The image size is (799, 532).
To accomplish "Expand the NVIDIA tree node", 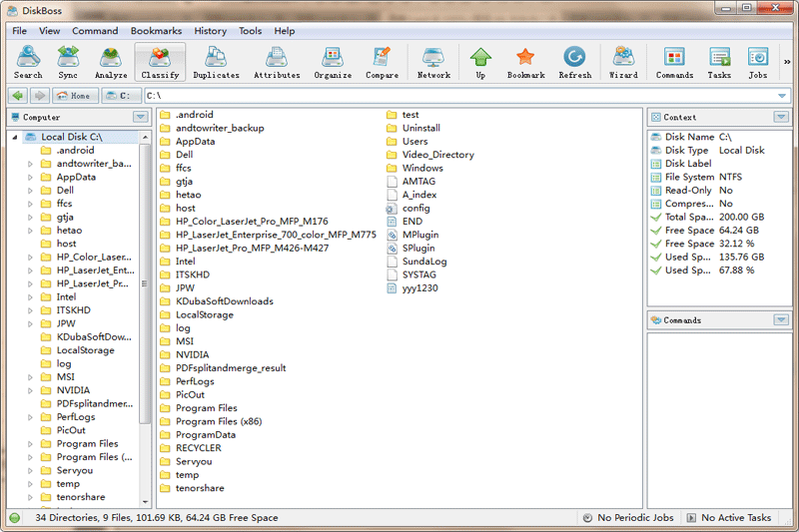I will [x=30, y=390].
